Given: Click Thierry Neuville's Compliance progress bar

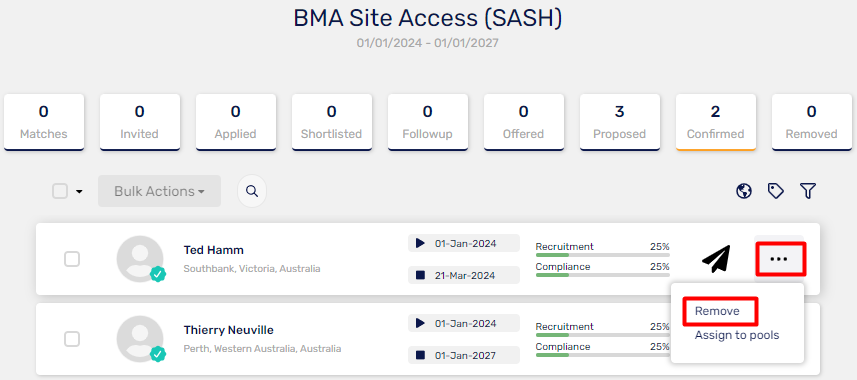Looking at the screenshot, I should (x=602, y=355).
